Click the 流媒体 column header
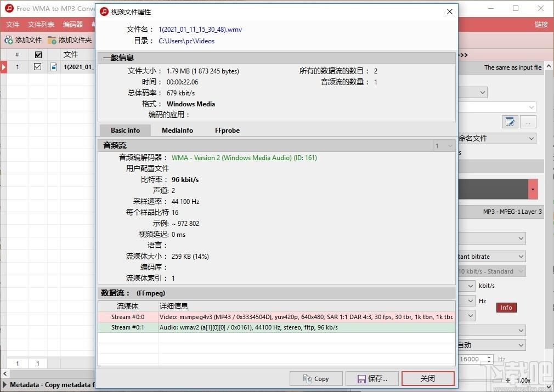Image resolution: width=554 pixels, height=392 pixels. point(128,306)
